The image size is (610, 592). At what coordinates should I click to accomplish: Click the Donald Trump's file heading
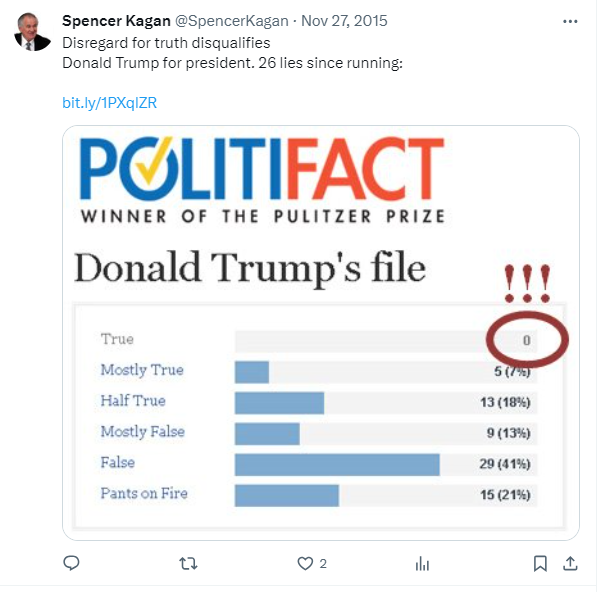250,269
